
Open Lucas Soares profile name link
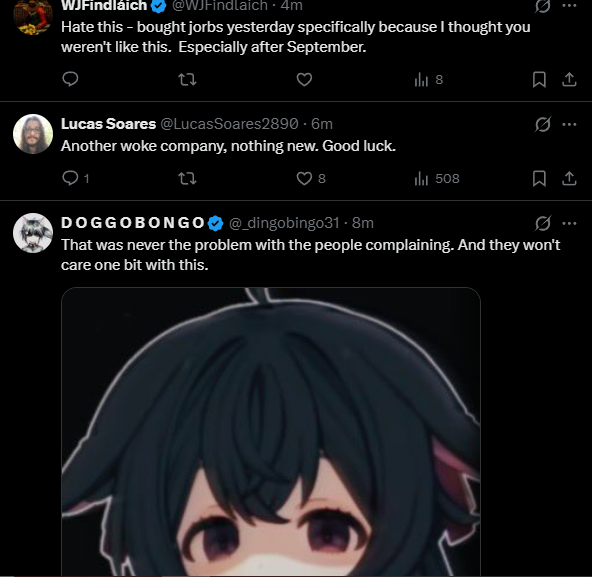click(108, 124)
